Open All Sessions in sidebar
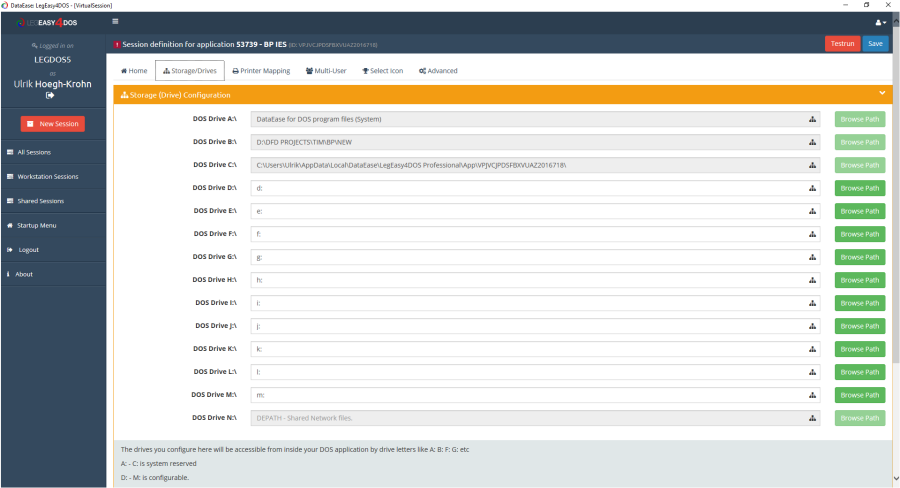Viewport: 900px width, 488px height. coord(53,152)
